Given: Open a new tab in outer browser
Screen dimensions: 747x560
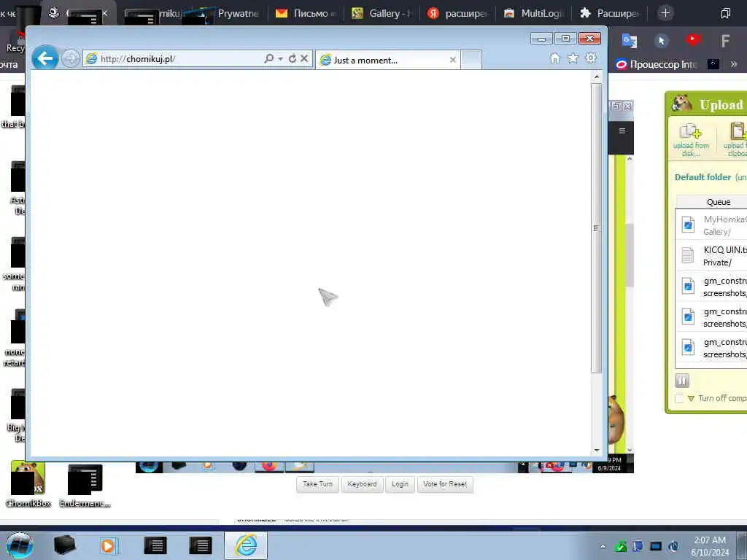Looking at the screenshot, I should tap(665, 13).
